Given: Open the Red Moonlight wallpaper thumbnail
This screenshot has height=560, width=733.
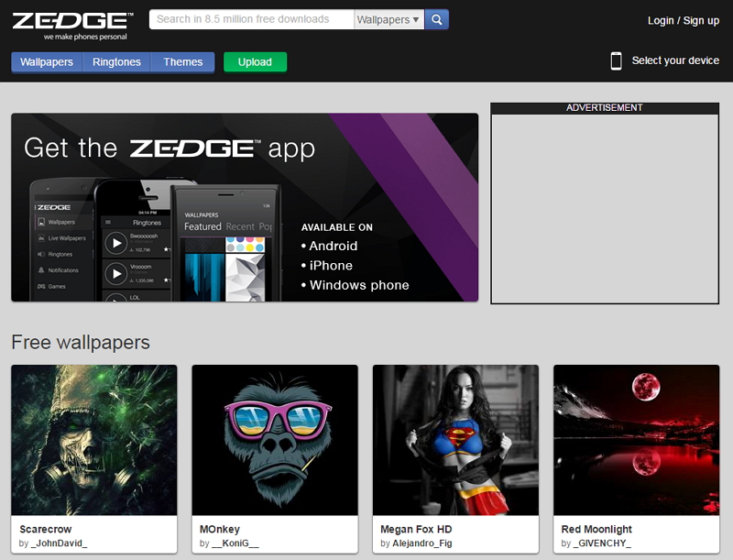Looking at the screenshot, I should 636,440.
